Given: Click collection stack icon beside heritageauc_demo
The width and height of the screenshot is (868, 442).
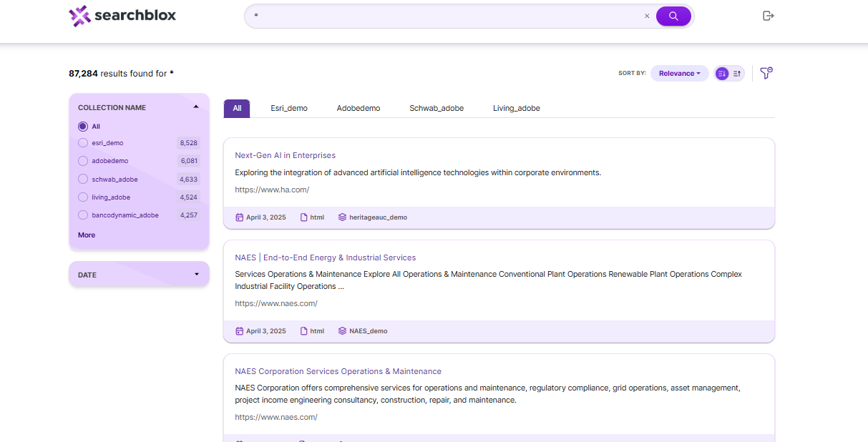Looking at the screenshot, I should [342, 217].
